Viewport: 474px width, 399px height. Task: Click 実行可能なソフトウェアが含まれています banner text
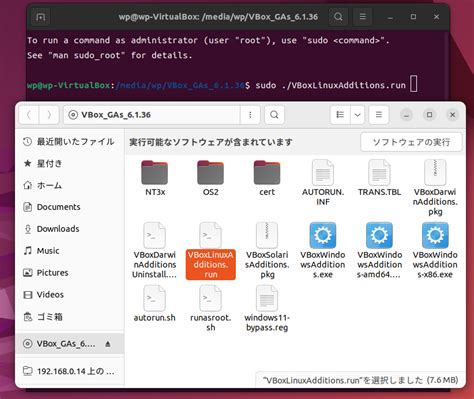[x=211, y=142]
